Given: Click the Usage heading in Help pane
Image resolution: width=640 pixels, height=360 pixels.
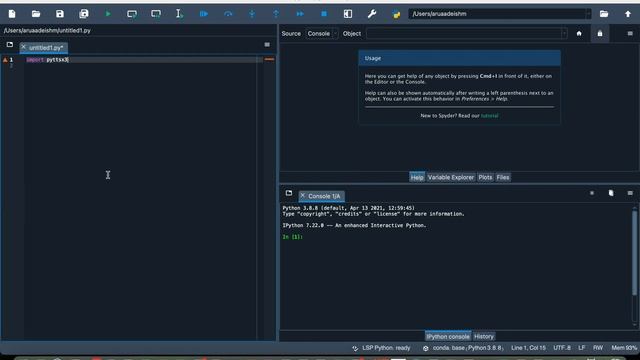Looking at the screenshot, I should click(373, 58).
